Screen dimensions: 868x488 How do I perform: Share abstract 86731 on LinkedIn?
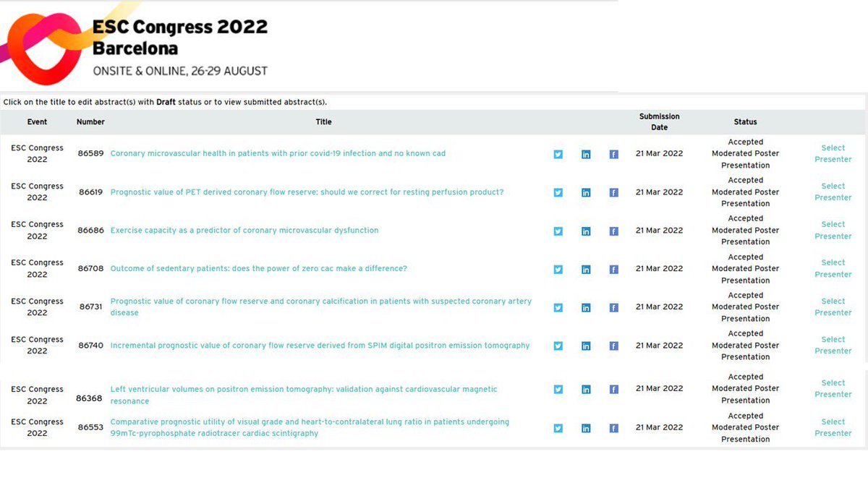coord(586,307)
